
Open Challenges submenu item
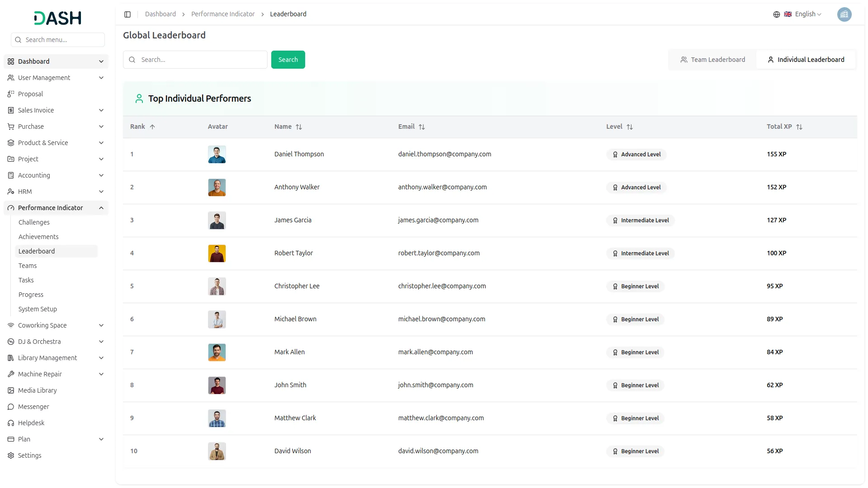pos(34,222)
